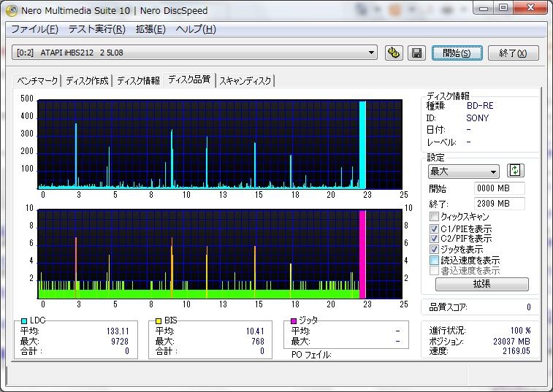This screenshot has height=392, width=553.
Task: Minimize the Nero DiscSpeed window
Action: click(x=483, y=8)
